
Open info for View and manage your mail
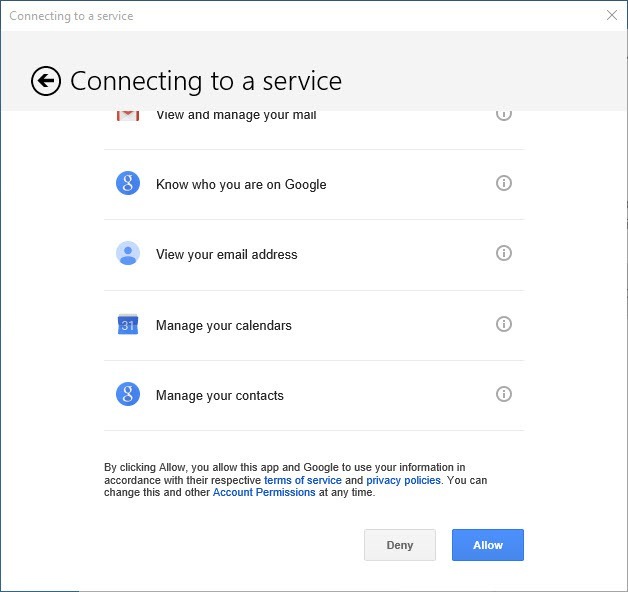pos(504,114)
